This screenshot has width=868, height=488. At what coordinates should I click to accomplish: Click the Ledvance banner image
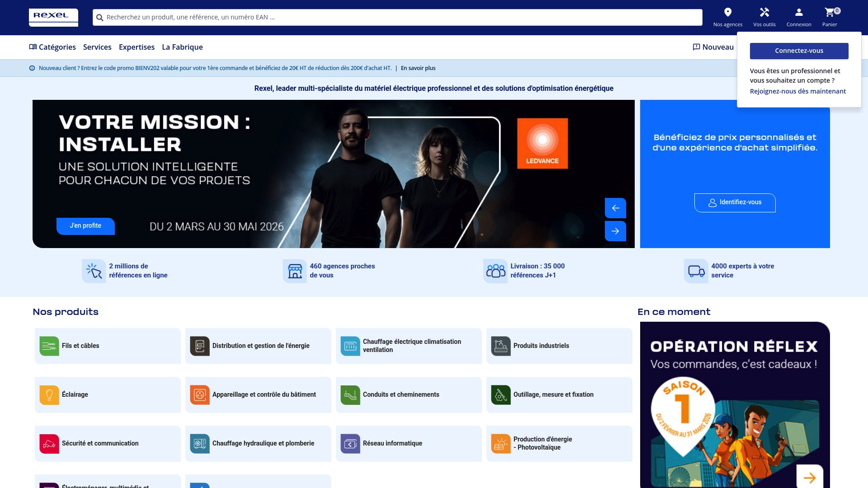pos(333,174)
